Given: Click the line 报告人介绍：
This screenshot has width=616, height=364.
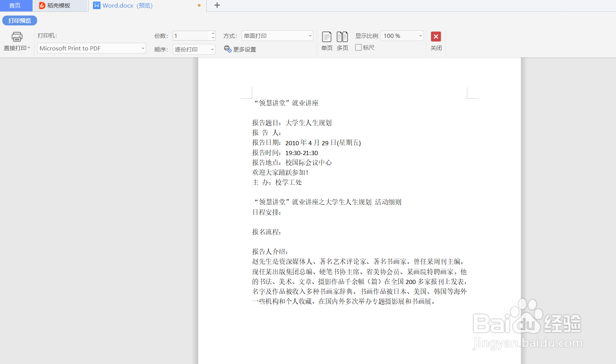Looking at the screenshot, I should click(270, 251).
